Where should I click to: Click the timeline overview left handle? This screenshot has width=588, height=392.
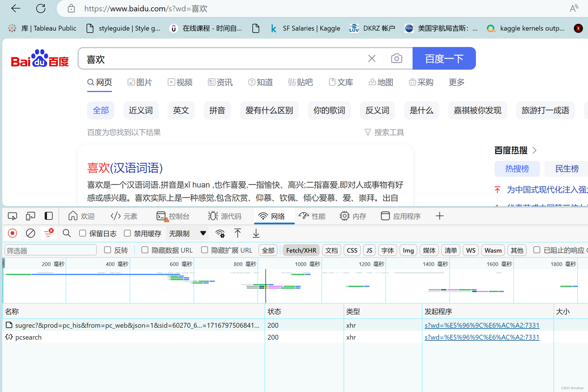click(3, 264)
